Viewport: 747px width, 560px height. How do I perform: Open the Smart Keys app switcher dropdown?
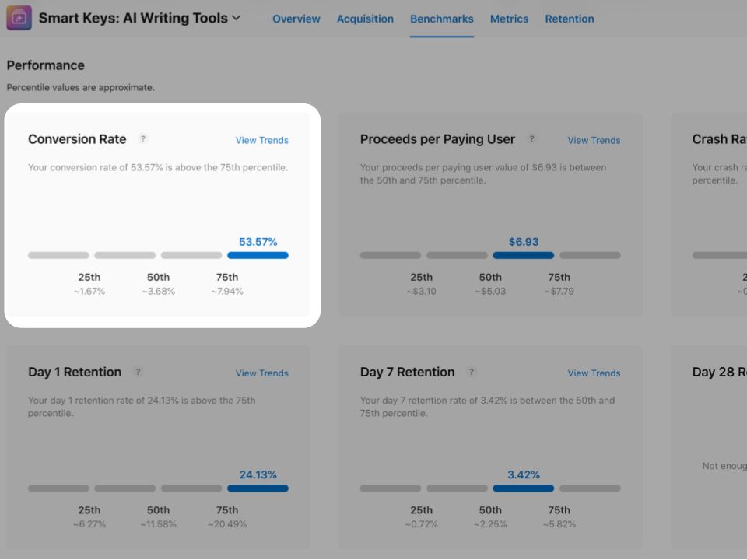pos(237,18)
